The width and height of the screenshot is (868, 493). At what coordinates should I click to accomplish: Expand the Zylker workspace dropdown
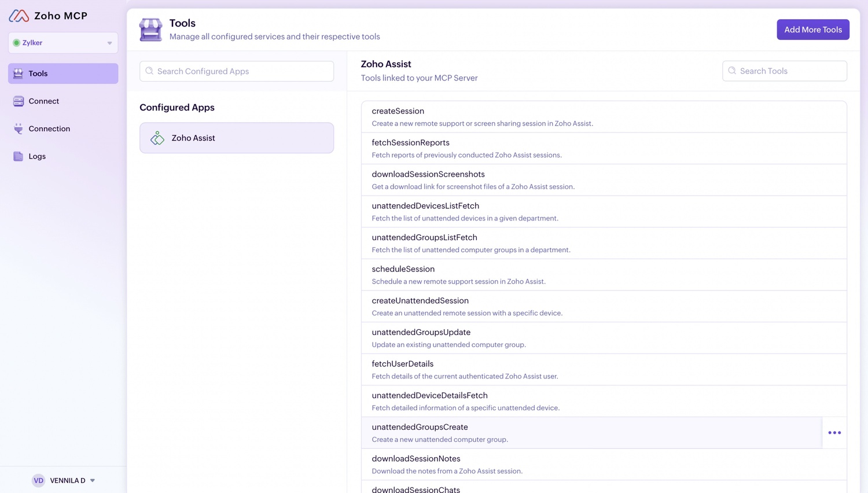(109, 43)
